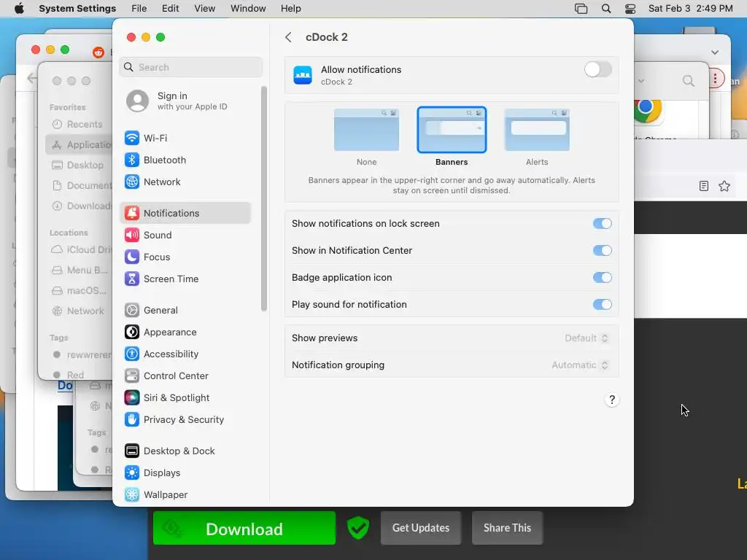Viewport: 747px width, 560px height.
Task: Open Desktop & Dock settings
Action: coord(185,451)
